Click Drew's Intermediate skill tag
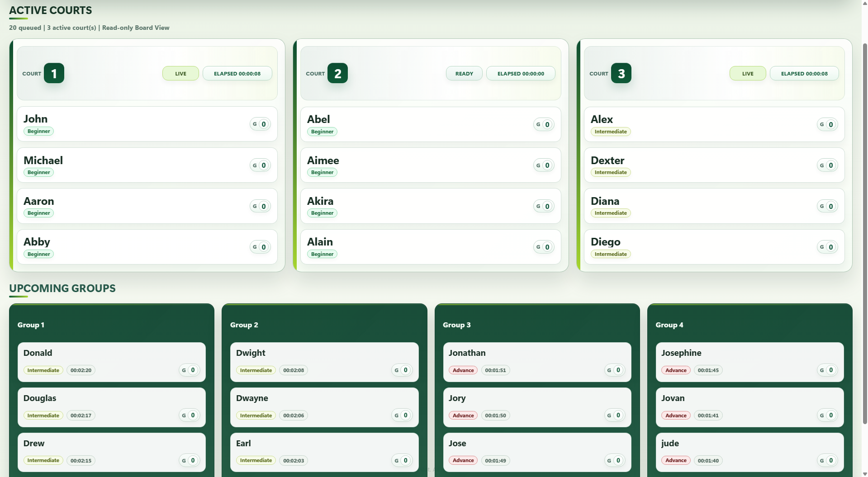Image resolution: width=868 pixels, height=477 pixels. [43, 460]
